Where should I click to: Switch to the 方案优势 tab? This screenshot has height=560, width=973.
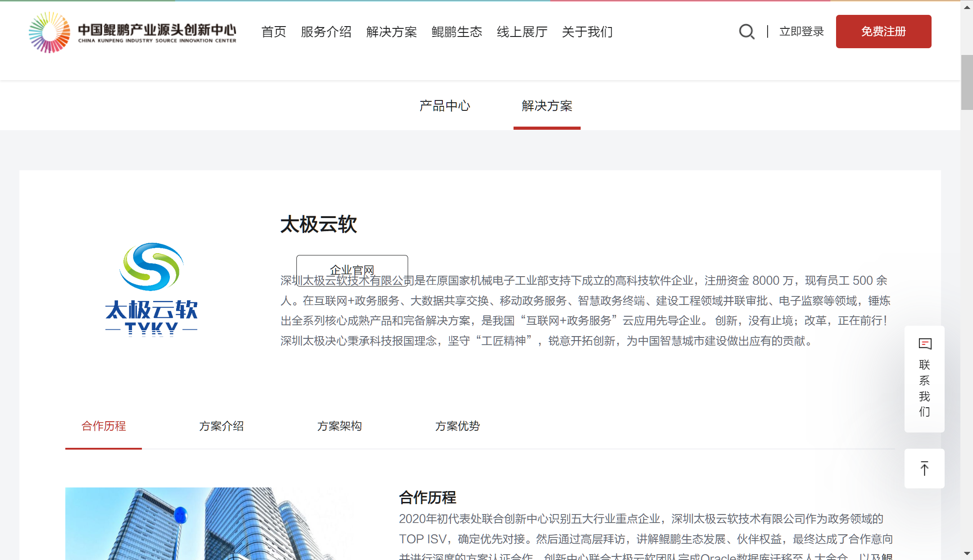tap(457, 426)
